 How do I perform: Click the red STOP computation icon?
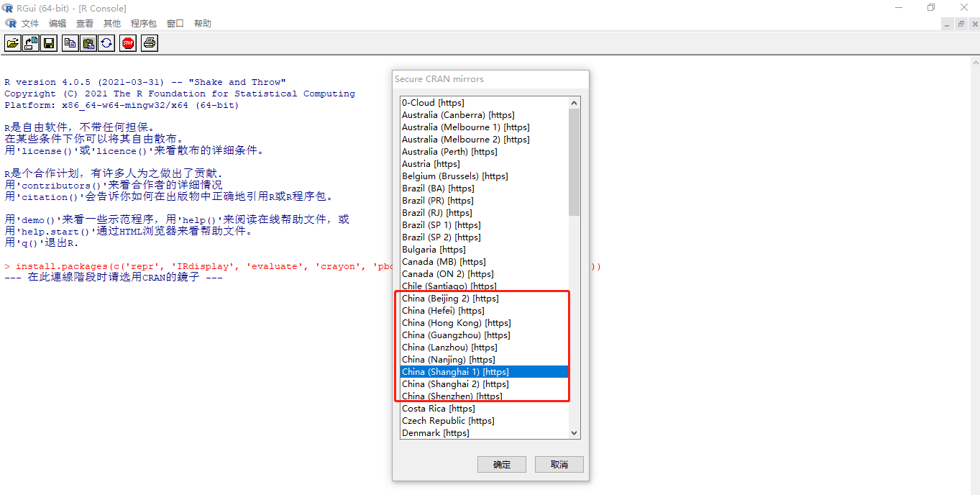(x=128, y=43)
